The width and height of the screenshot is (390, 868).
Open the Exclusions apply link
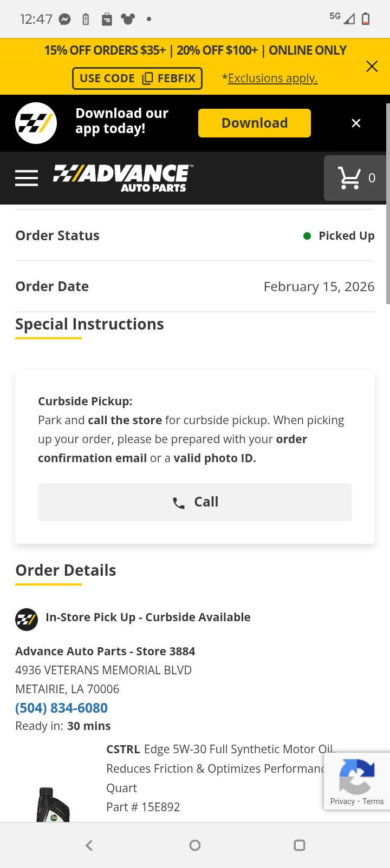coord(272,78)
